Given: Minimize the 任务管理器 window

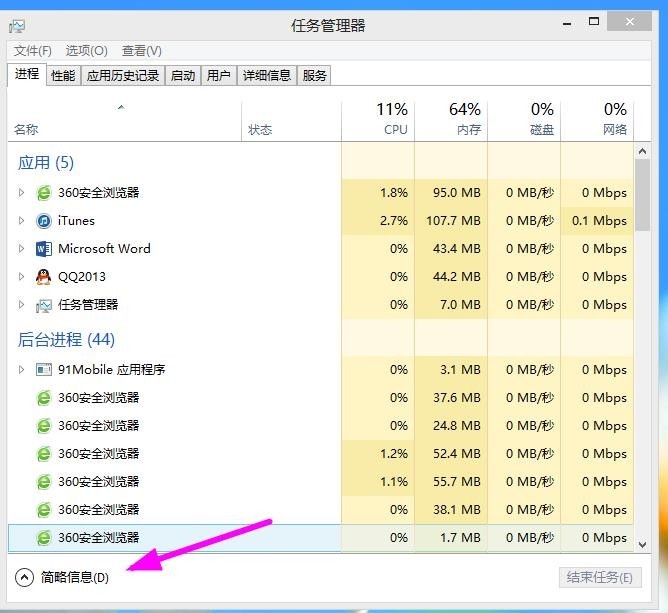Looking at the screenshot, I should 567,23.
